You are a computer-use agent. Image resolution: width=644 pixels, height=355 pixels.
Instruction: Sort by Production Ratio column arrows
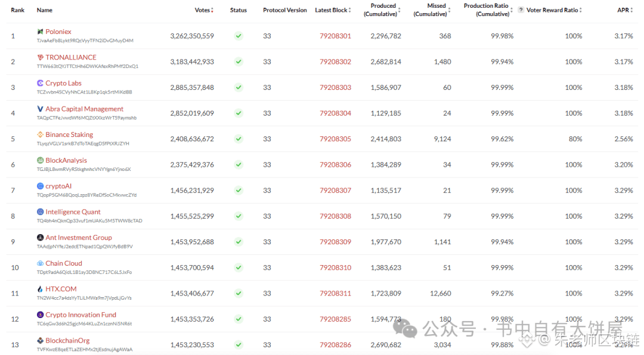pyautogui.click(x=513, y=10)
